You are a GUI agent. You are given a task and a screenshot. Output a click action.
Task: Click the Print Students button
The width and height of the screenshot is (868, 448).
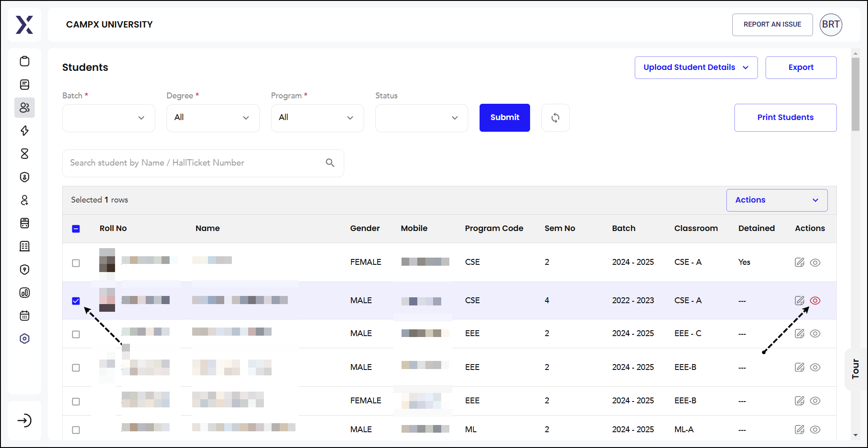785,118
